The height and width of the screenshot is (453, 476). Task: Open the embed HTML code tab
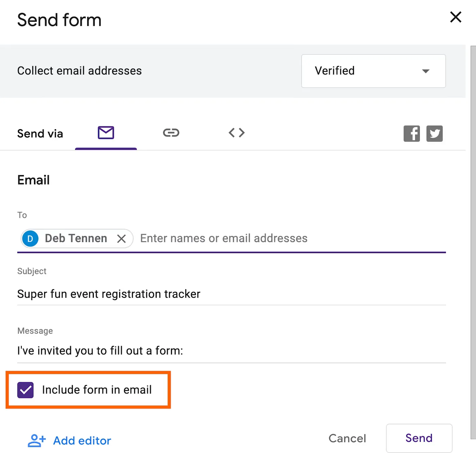point(237,133)
